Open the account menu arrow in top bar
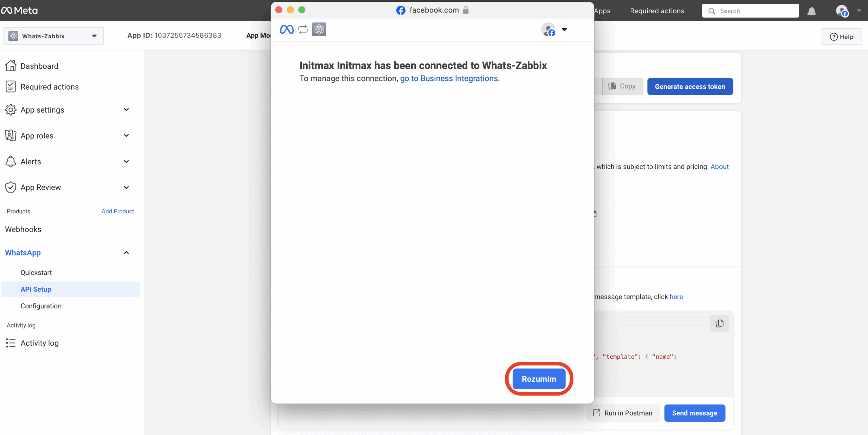The image size is (868, 435). (859, 11)
